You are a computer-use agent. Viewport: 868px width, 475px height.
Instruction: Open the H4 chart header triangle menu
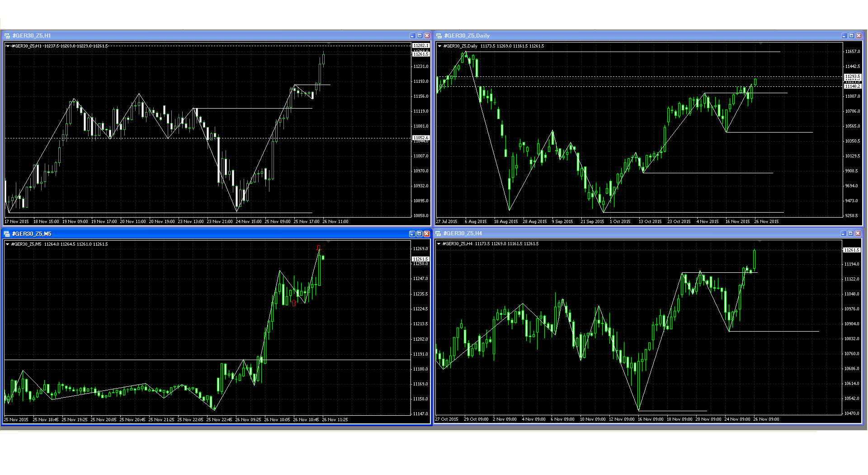pyautogui.click(x=439, y=244)
